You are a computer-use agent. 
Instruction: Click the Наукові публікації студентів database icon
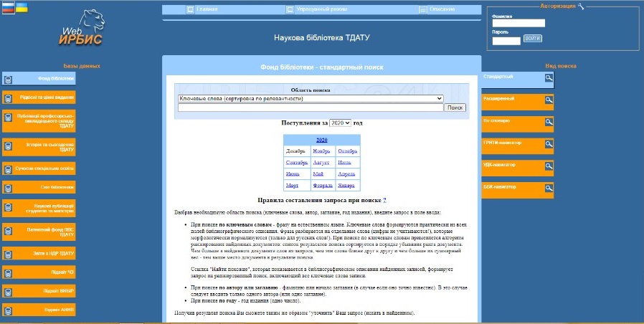[8, 208]
